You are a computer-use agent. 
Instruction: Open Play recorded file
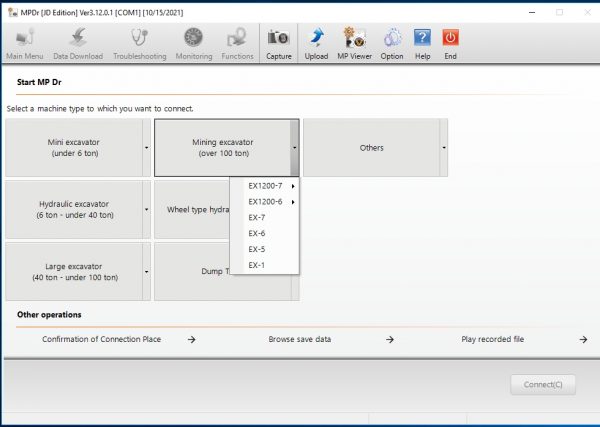pos(492,339)
